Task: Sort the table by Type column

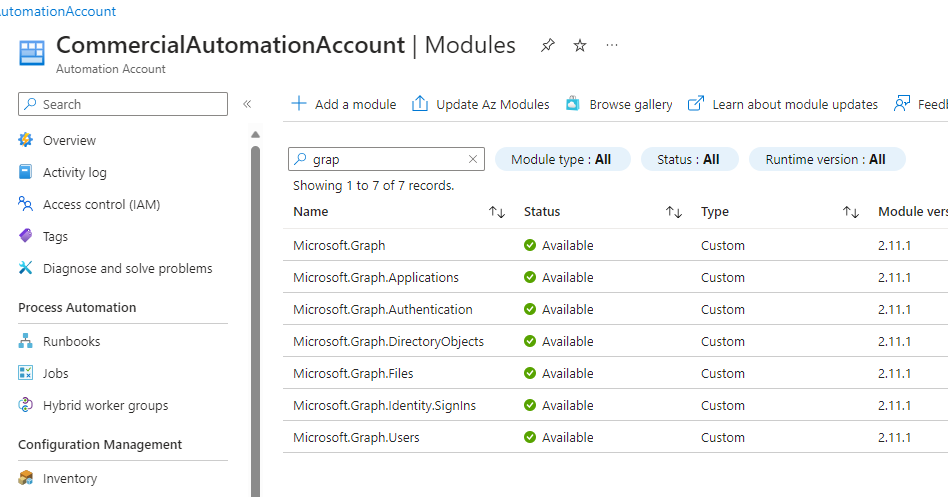Action: [851, 212]
